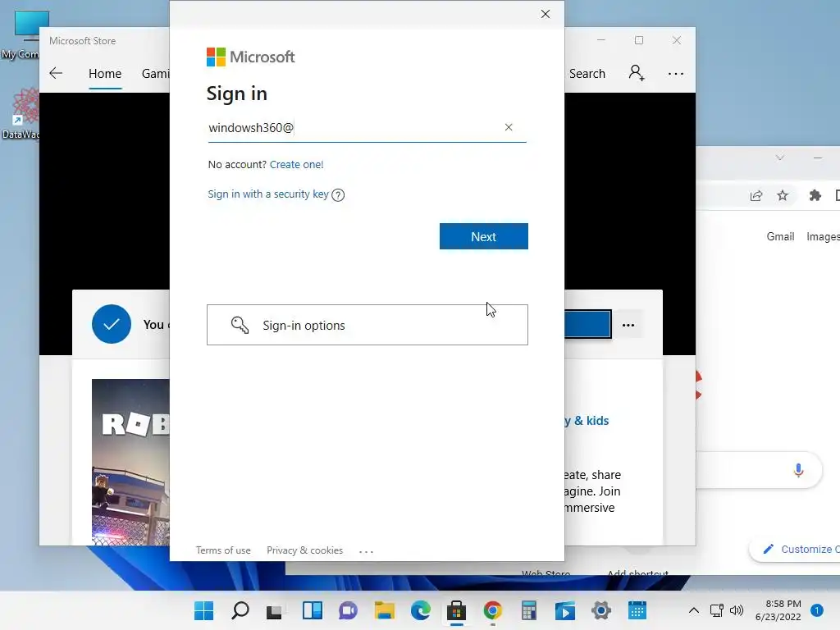Open the Roblox thumbnail in Store

130,462
